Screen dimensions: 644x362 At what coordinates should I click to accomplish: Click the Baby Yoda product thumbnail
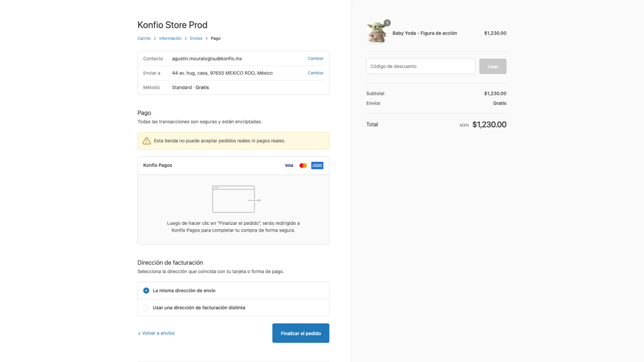coord(377,33)
